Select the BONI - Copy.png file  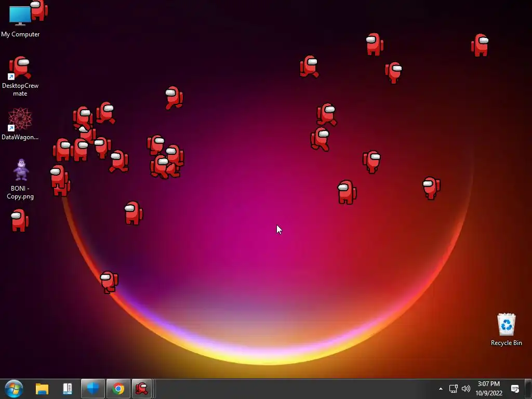(20, 179)
